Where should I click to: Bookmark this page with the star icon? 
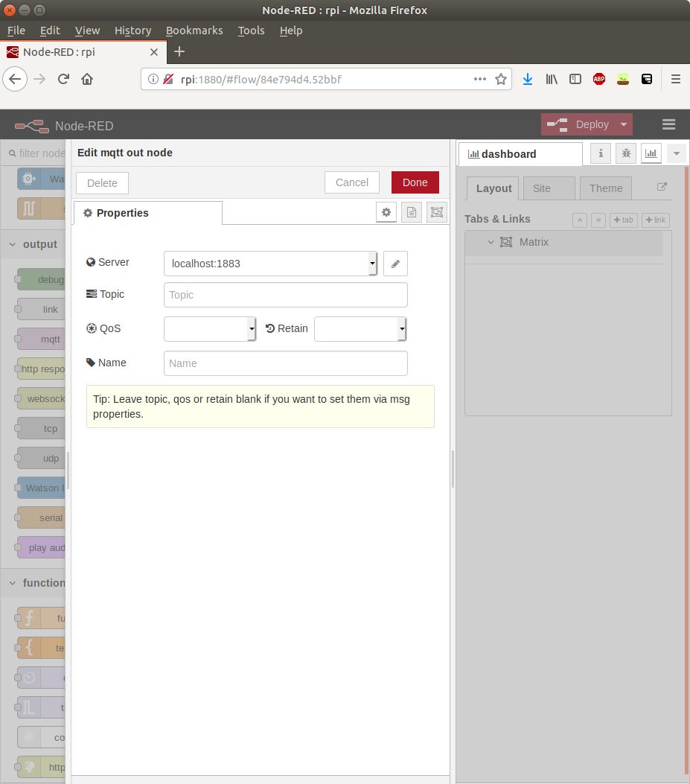click(x=500, y=79)
